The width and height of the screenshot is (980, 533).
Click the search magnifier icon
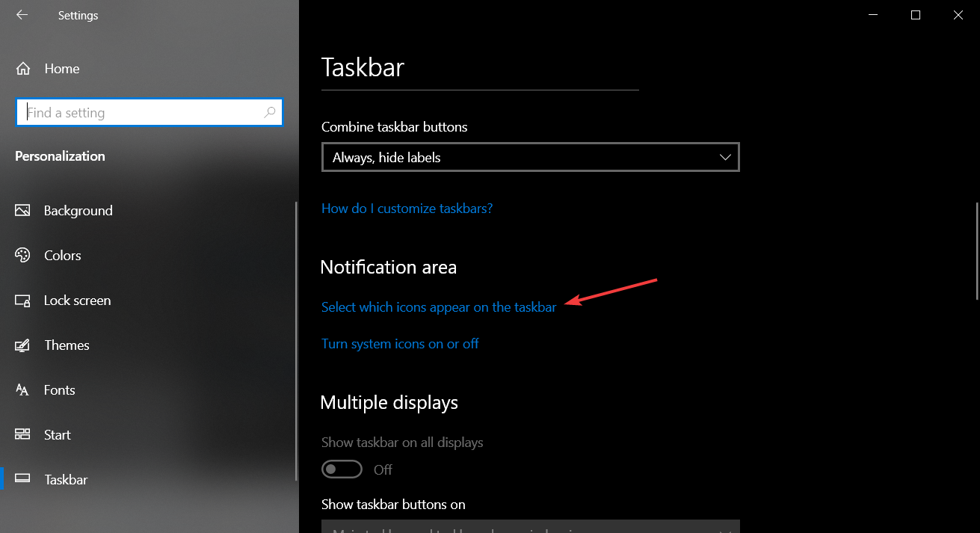[270, 113]
